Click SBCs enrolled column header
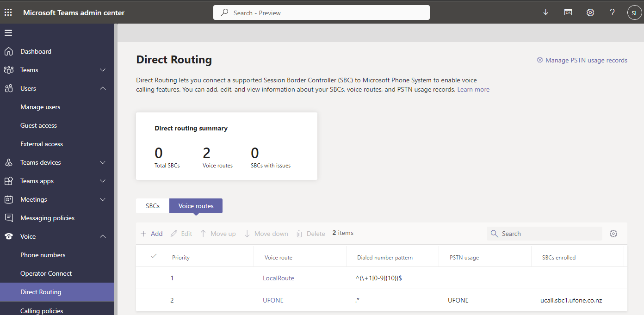Screen dimensions: 644x315 click(x=559, y=258)
